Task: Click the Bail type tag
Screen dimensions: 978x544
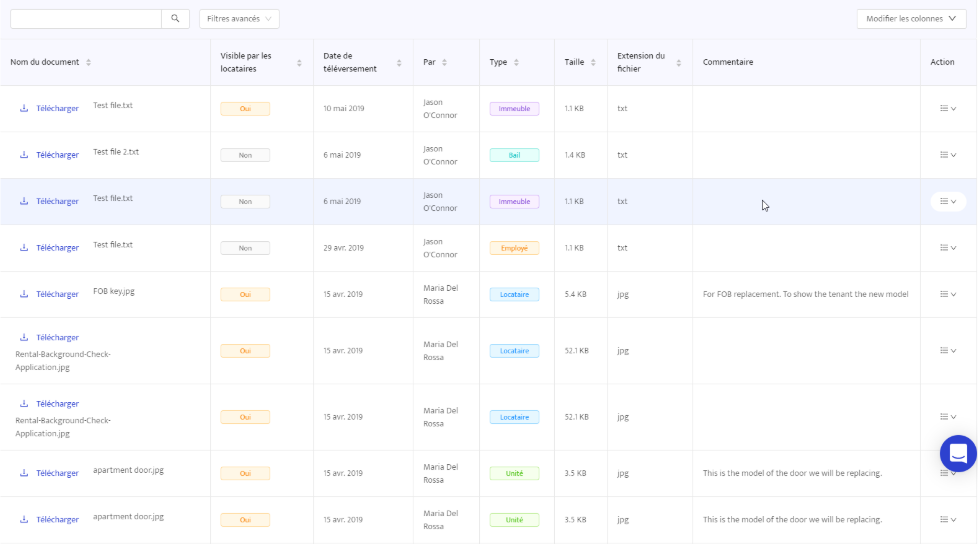Action: pos(515,155)
